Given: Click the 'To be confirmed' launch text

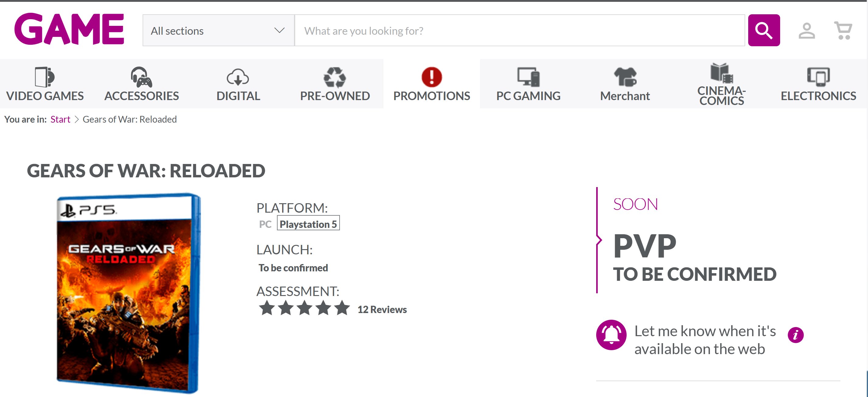Looking at the screenshot, I should [x=293, y=268].
